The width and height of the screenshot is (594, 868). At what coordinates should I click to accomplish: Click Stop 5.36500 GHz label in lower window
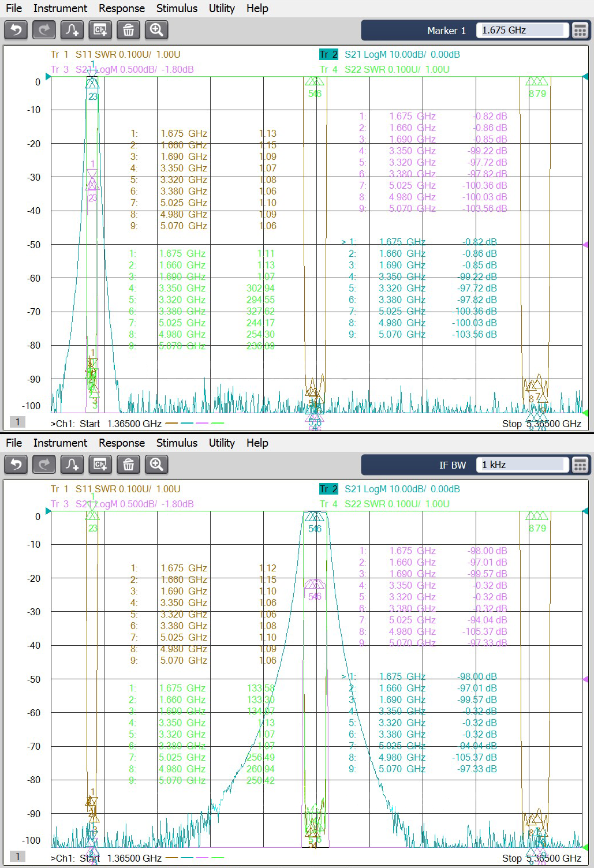pyautogui.click(x=541, y=858)
